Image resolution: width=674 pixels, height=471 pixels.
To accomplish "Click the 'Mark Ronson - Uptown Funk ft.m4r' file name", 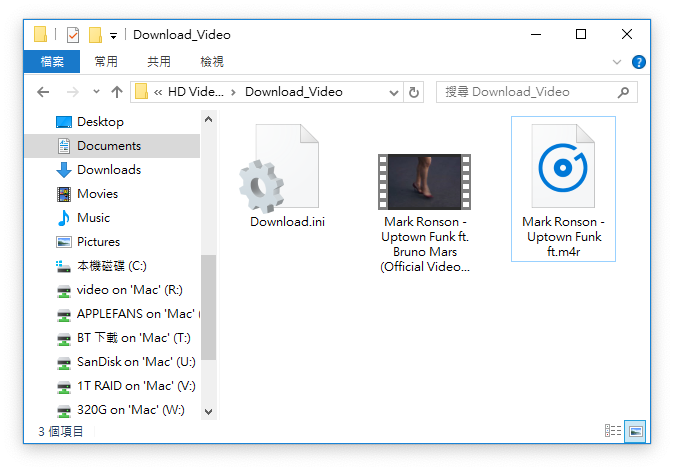I will pos(563,237).
